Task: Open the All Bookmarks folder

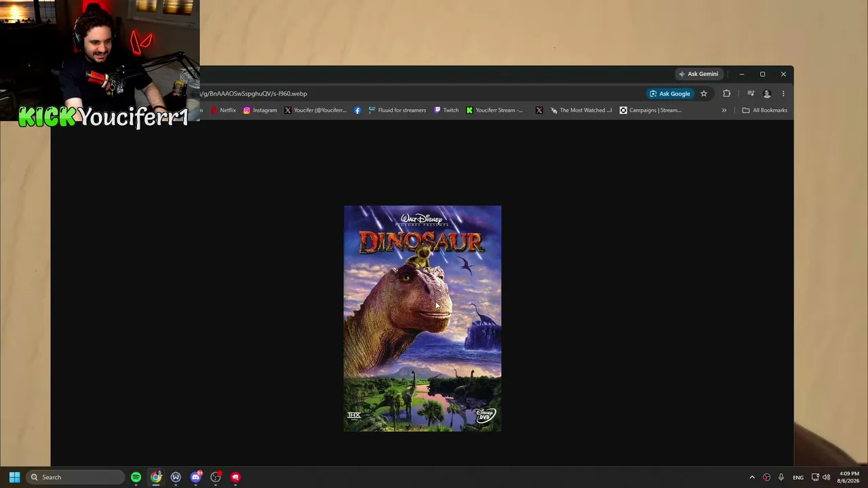Action: pyautogui.click(x=765, y=110)
